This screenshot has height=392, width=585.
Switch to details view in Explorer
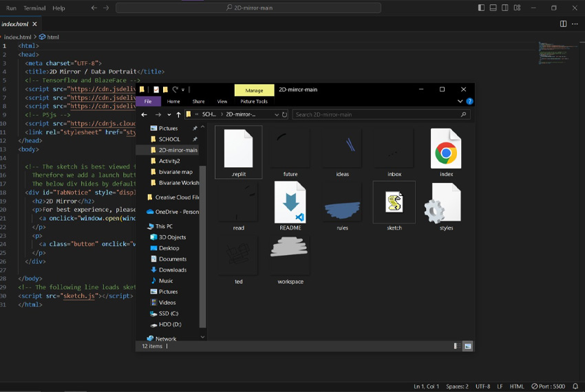tap(456, 346)
